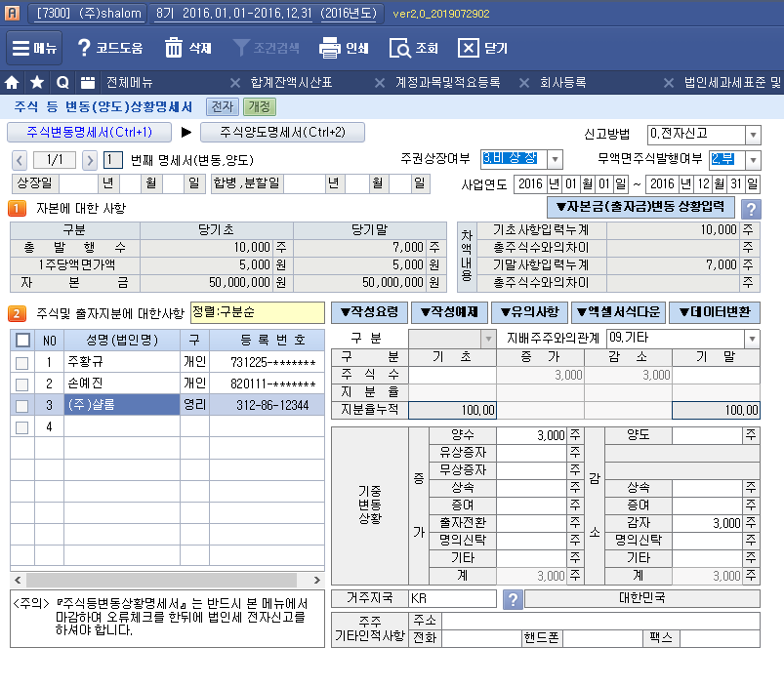
Task: Click the 거주지국 KR input field
Action: click(x=452, y=598)
